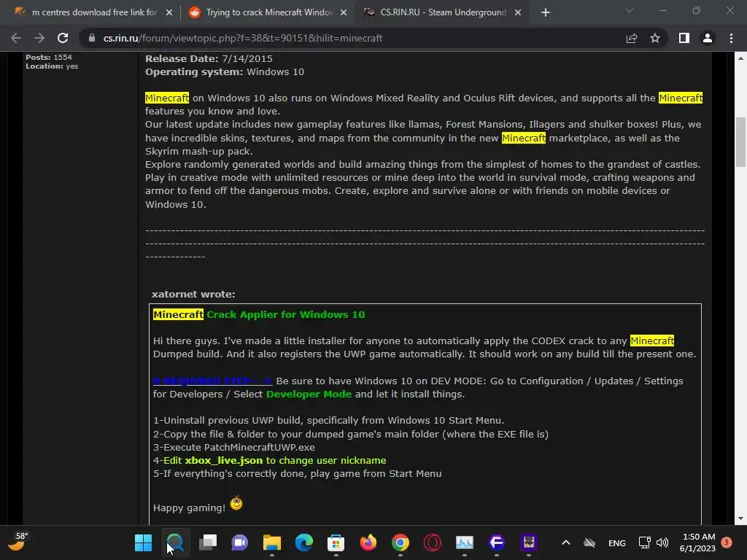Image resolution: width=747 pixels, height=560 pixels.
Task: Launch the Chat app on taskbar
Action: point(239,542)
